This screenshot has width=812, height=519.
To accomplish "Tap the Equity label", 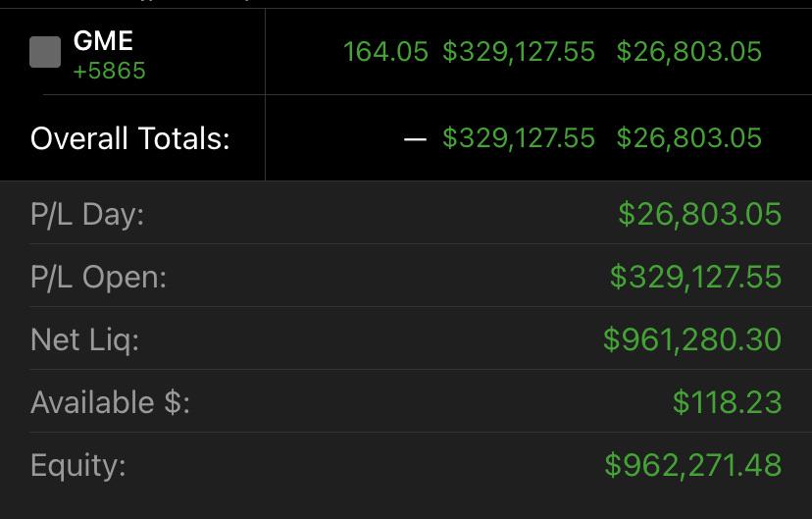I will point(78,464).
